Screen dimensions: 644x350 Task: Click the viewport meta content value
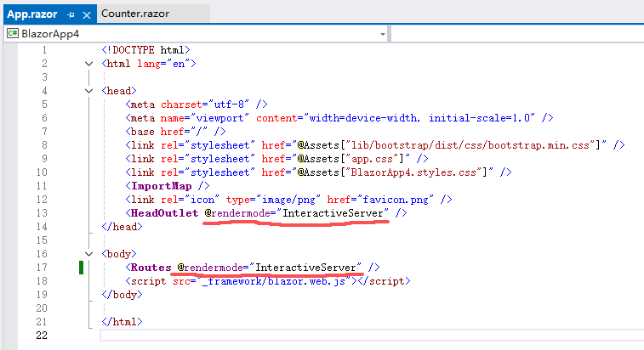[x=419, y=118]
